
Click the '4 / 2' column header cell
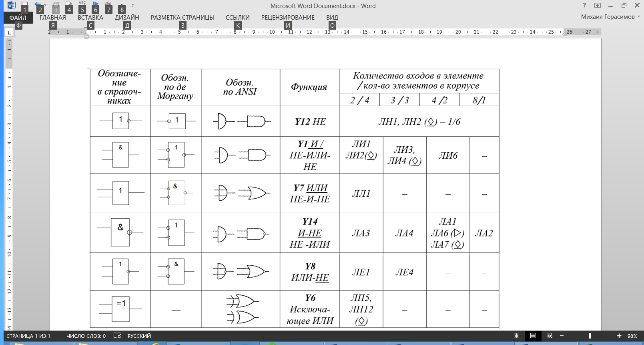point(439,100)
